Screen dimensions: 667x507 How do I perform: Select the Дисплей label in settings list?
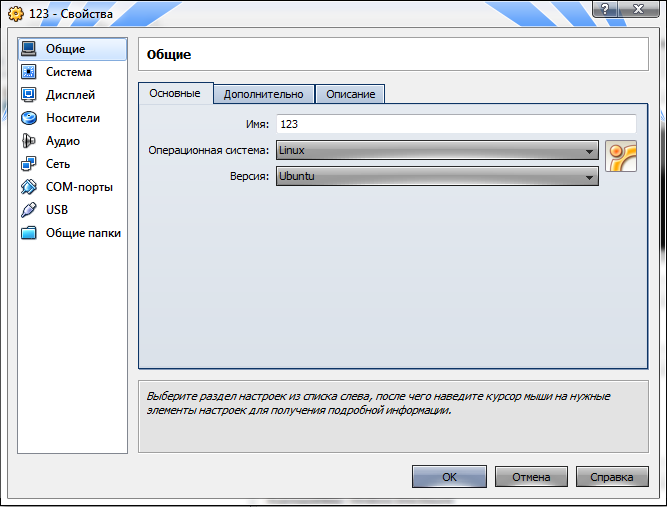point(71,95)
